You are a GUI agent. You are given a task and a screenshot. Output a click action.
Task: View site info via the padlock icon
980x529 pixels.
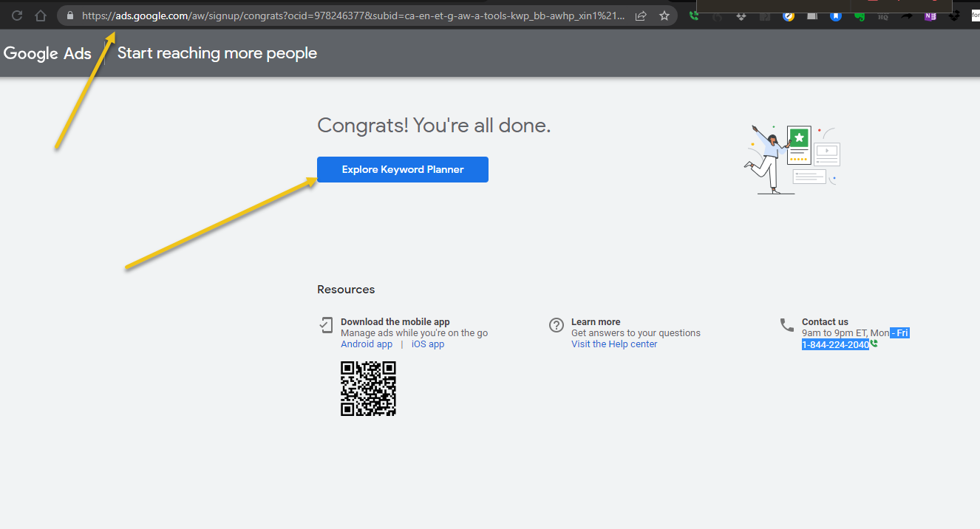tap(70, 16)
